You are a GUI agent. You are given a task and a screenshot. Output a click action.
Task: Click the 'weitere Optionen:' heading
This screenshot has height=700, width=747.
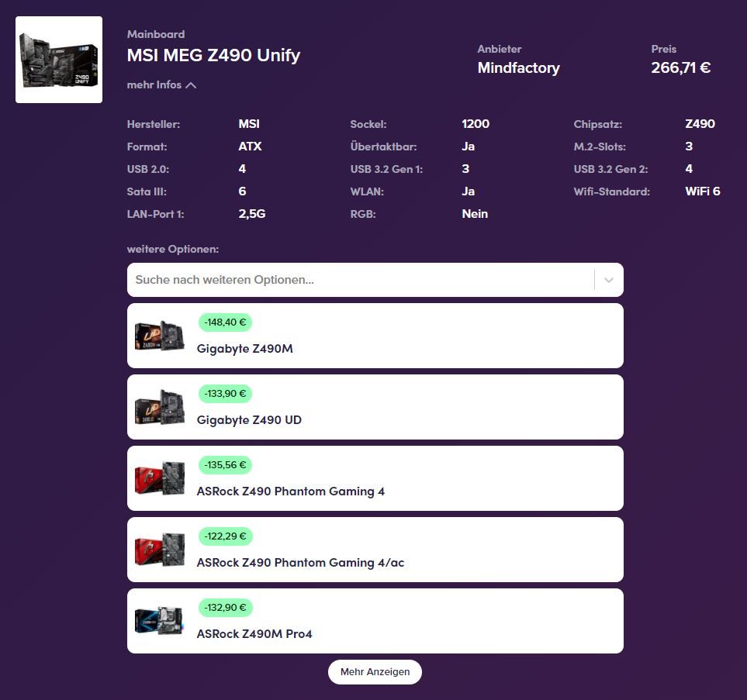point(173,249)
